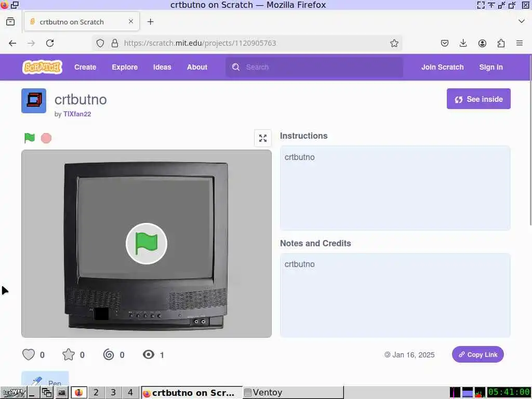Open Firefox hamburger application menu

point(520,43)
